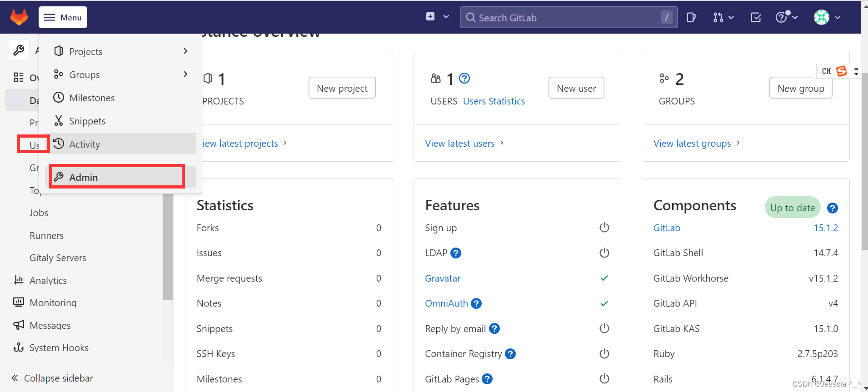Click the OmniAuth help icon
This screenshot has height=392, width=868.
click(476, 303)
